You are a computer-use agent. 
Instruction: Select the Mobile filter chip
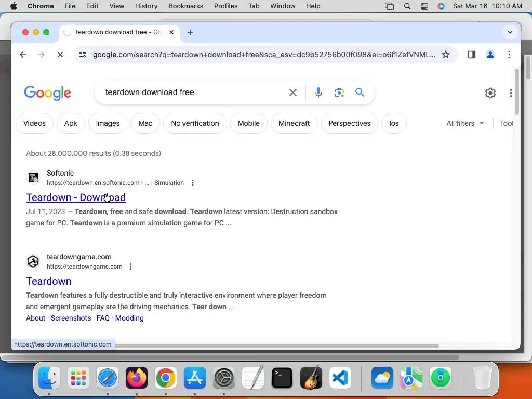(249, 124)
